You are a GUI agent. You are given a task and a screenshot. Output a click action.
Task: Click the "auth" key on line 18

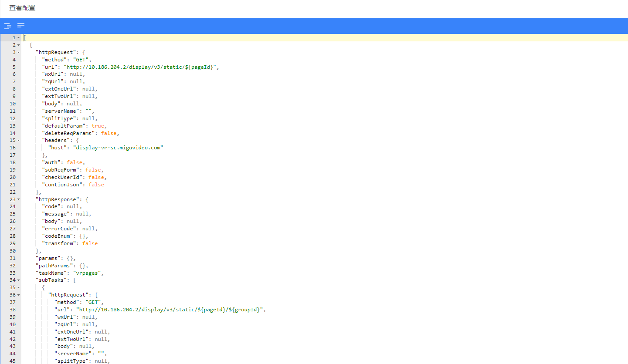pos(51,162)
